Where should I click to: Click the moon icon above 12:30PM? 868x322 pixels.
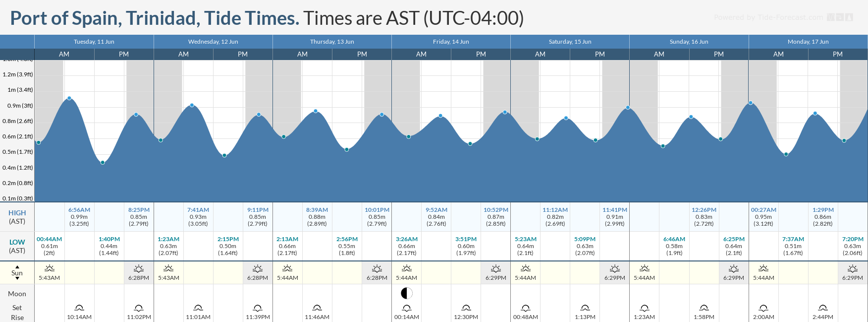466,308
